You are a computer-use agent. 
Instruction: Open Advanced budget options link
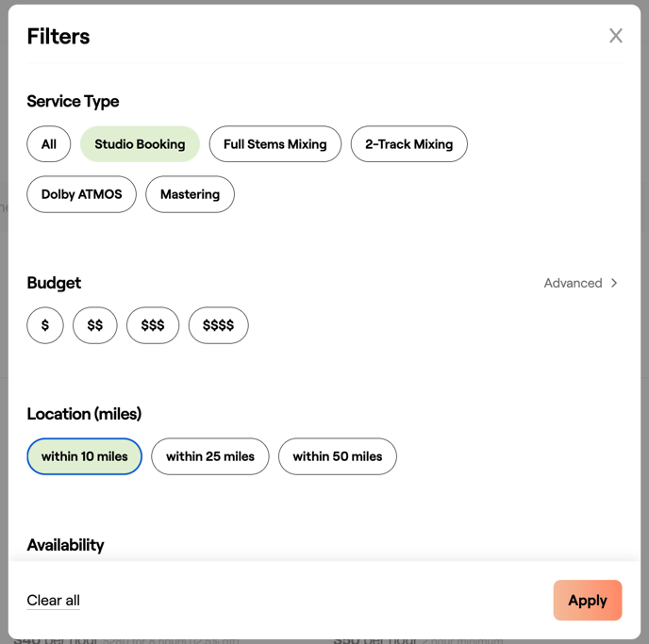(573, 283)
